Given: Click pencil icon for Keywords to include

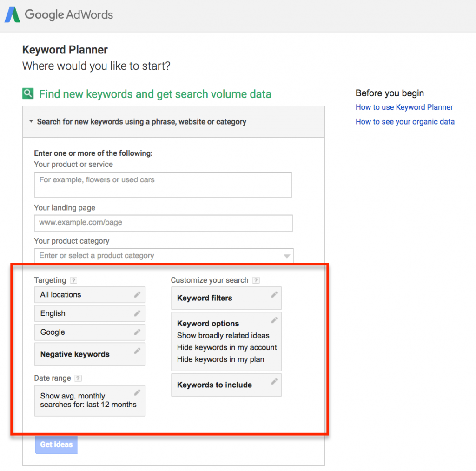Looking at the screenshot, I should pos(274,381).
